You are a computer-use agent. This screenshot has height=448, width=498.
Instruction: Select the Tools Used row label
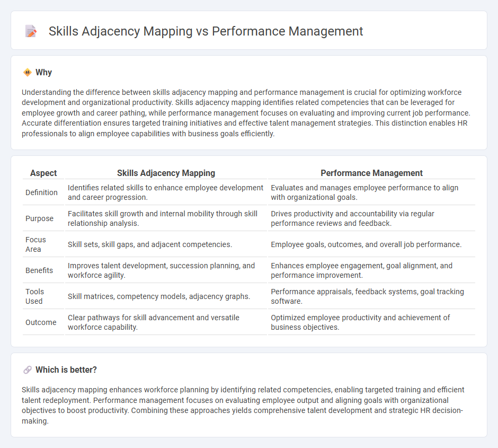click(x=34, y=296)
